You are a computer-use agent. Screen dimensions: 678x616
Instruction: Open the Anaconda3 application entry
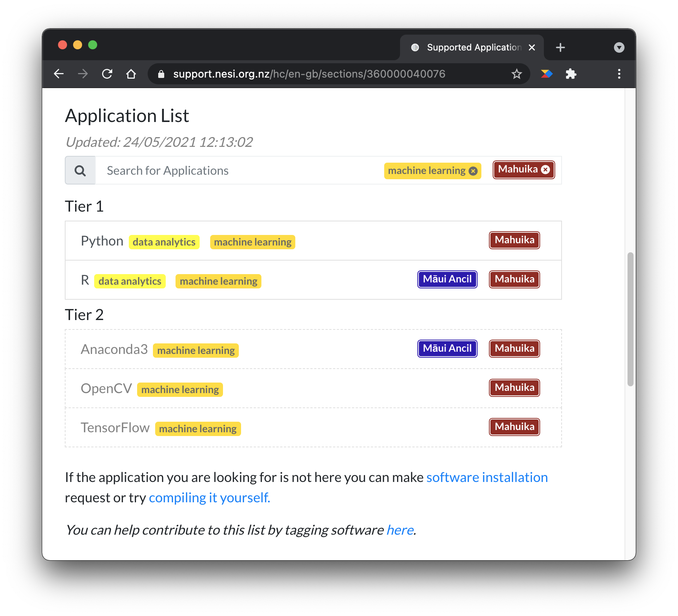click(114, 349)
